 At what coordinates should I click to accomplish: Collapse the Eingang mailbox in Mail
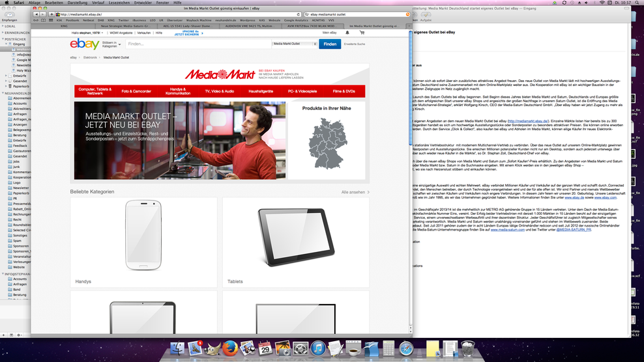pos(6,44)
